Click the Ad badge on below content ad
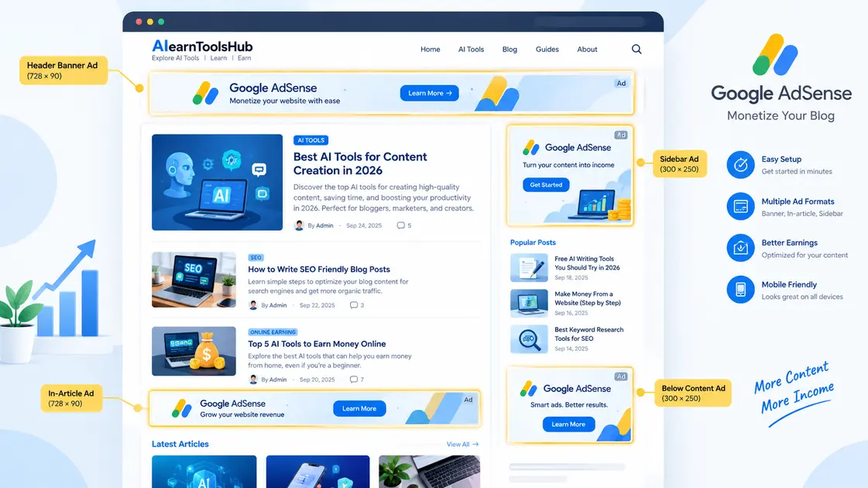868x488 pixels. click(621, 376)
